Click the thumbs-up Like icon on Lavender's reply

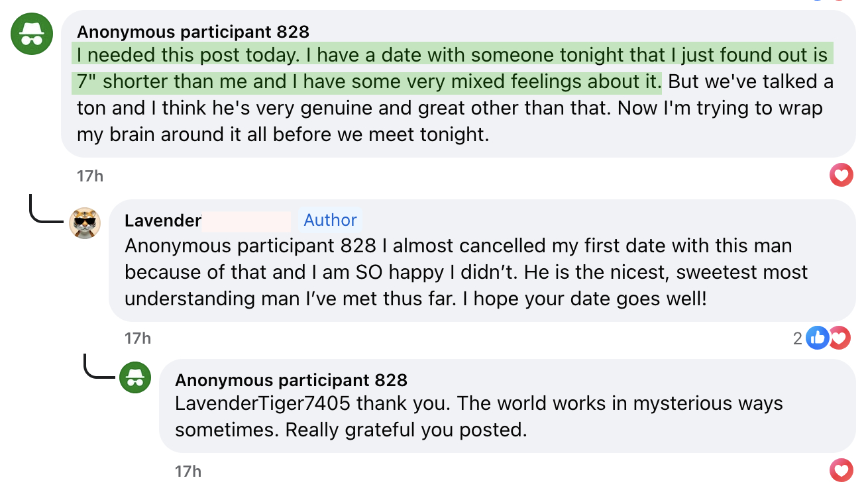click(818, 338)
